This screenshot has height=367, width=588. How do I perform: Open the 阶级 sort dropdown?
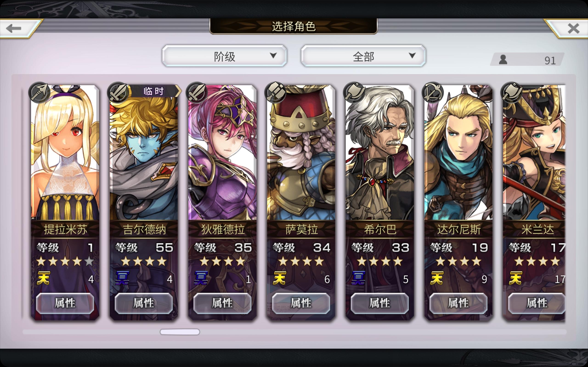point(224,56)
